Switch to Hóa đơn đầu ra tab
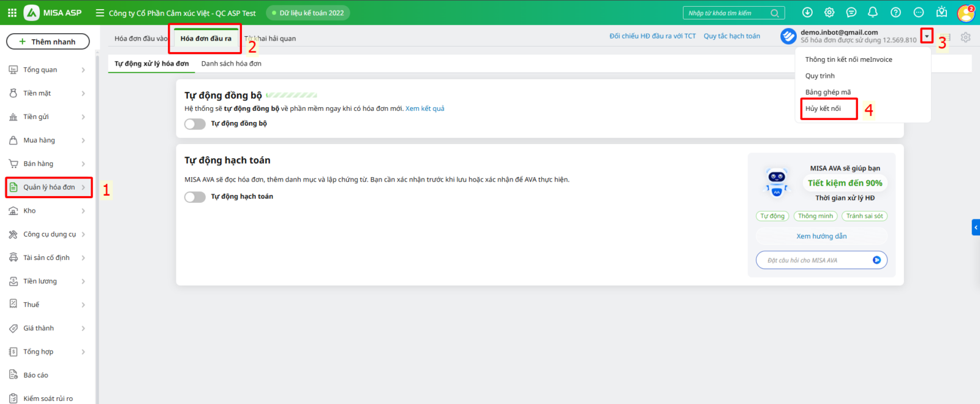980x404 pixels. click(x=206, y=39)
